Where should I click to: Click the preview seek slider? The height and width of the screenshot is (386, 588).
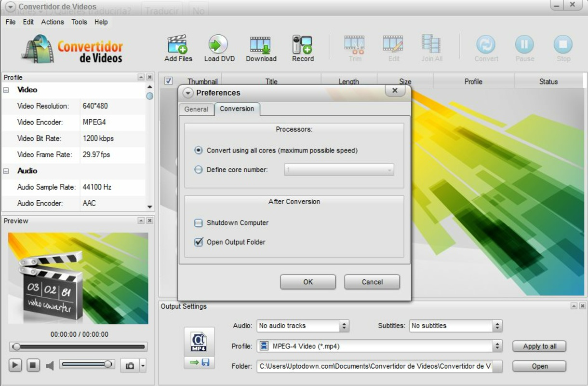click(78, 346)
